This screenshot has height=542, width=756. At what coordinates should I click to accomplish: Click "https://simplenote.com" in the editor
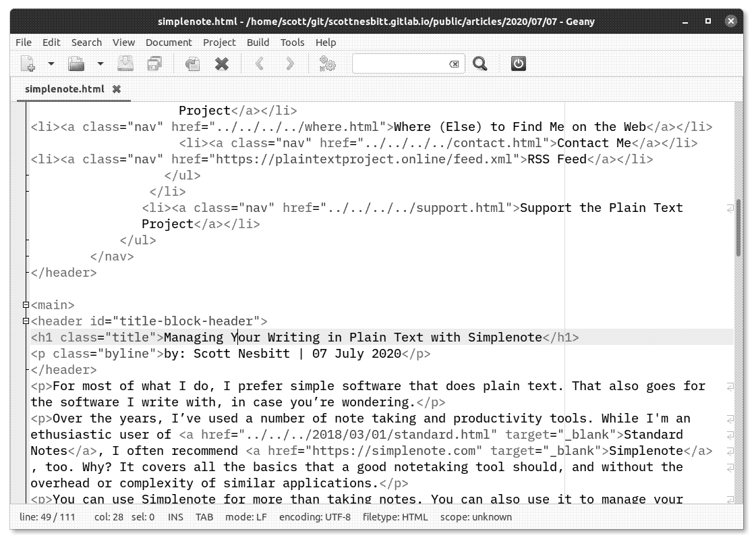(x=393, y=451)
